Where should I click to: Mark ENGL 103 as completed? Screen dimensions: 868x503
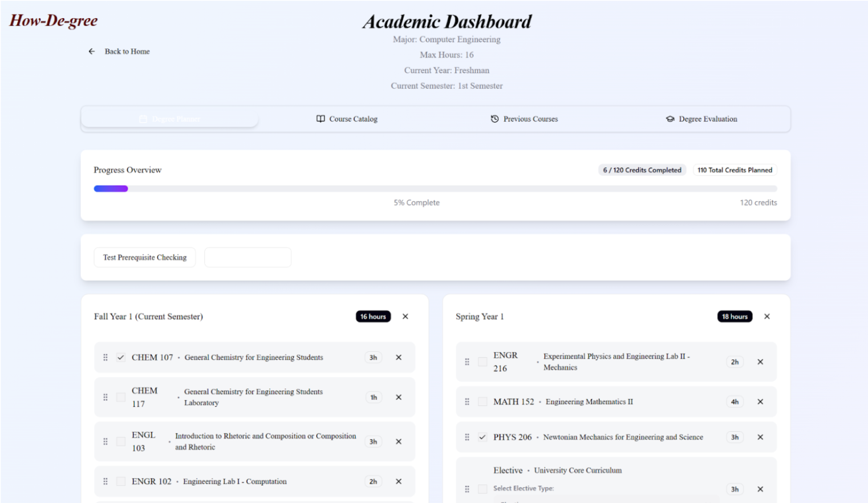tap(121, 441)
